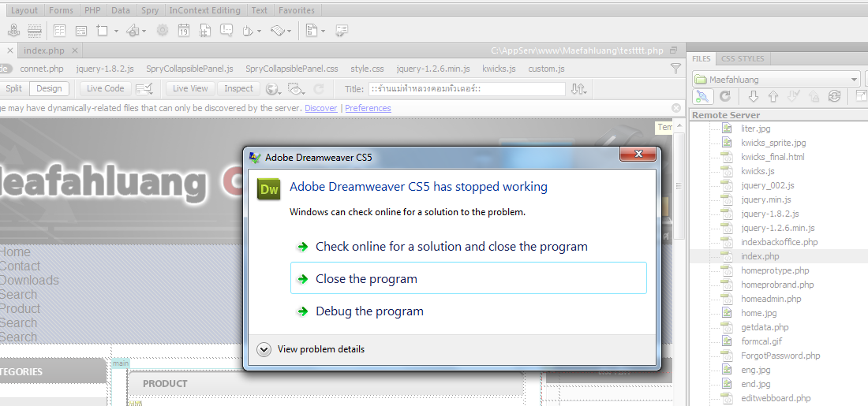Toggle Split view mode
Screen dimensions: 868x406
click(14, 88)
